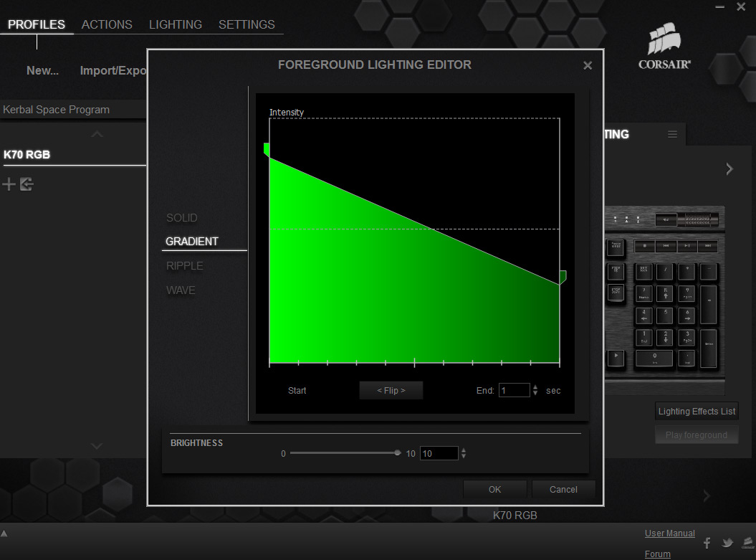Open the lighting panel hamburger menu icon
The width and height of the screenshot is (756, 560).
tap(672, 134)
